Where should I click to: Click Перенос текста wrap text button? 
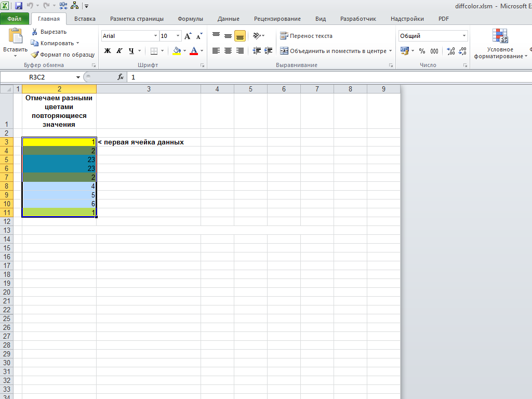tap(306, 36)
